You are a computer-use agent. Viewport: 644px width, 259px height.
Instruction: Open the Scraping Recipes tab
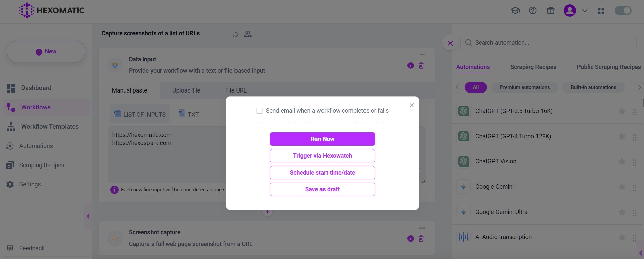pyautogui.click(x=533, y=67)
